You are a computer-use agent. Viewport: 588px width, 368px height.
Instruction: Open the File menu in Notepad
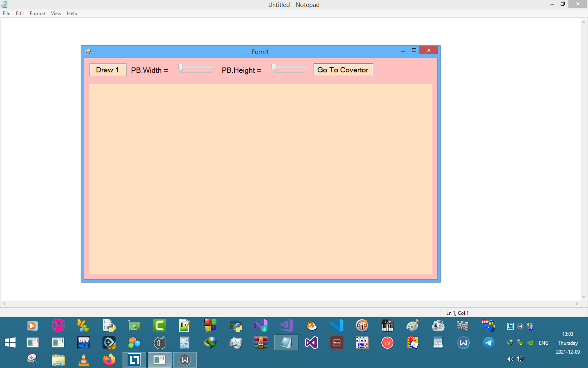pos(7,13)
